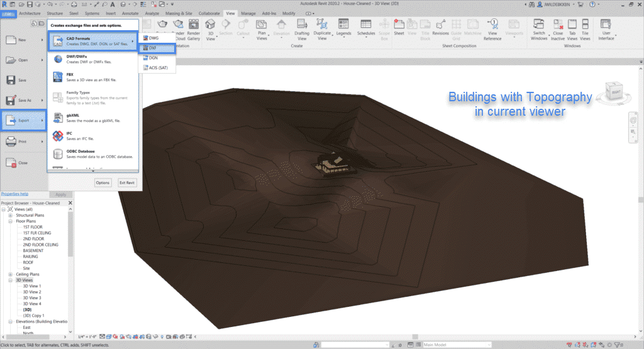Collapse the Floor Plans node
The height and width of the screenshot is (349, 644).
point(10,221)
